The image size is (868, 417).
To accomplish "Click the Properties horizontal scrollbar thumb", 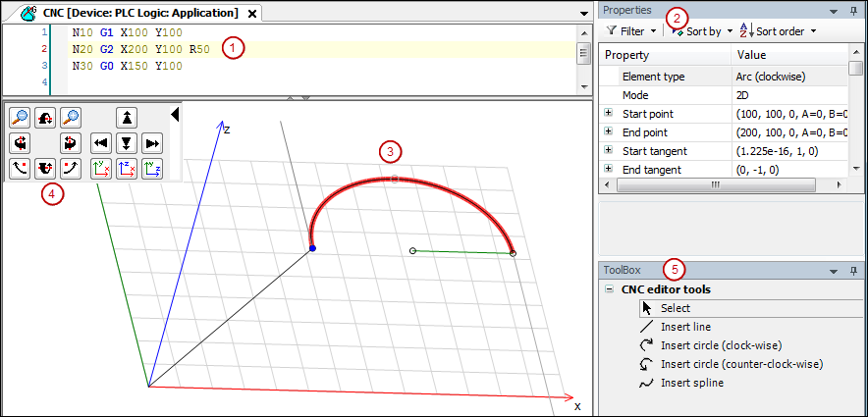I will [715, 184].
